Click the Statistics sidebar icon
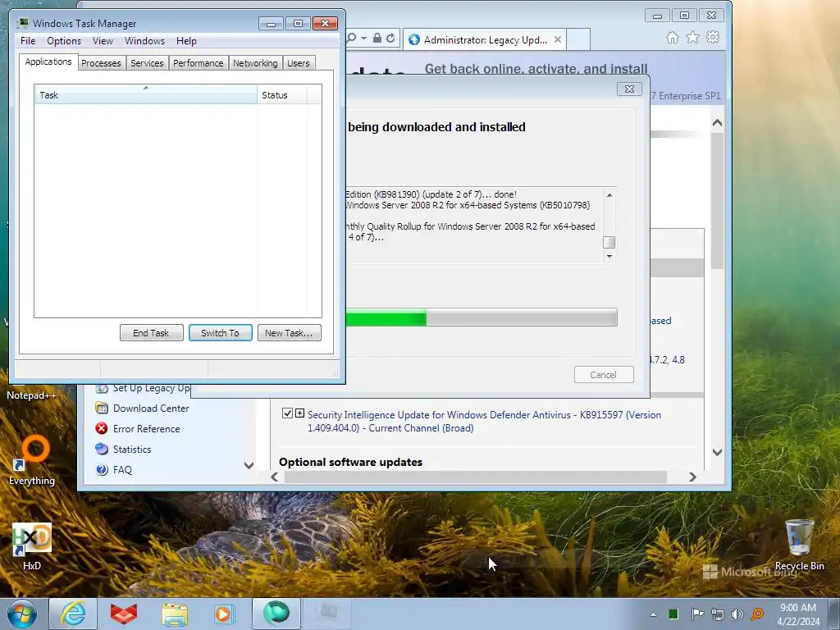 (101, 449)
